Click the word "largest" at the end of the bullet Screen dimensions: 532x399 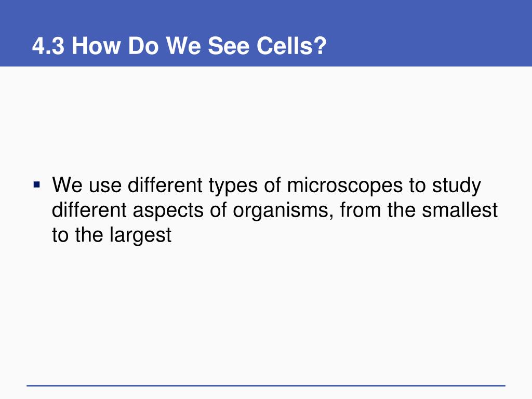click(140, 235)
